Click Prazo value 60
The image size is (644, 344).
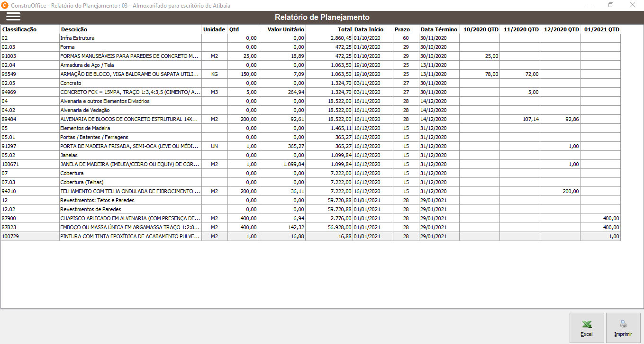406,38
